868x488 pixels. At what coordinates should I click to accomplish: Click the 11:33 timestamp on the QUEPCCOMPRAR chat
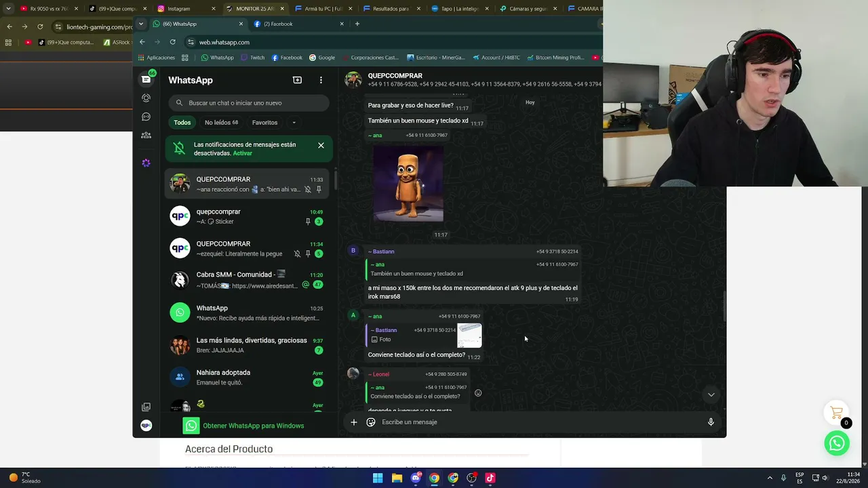click(317, 180)
